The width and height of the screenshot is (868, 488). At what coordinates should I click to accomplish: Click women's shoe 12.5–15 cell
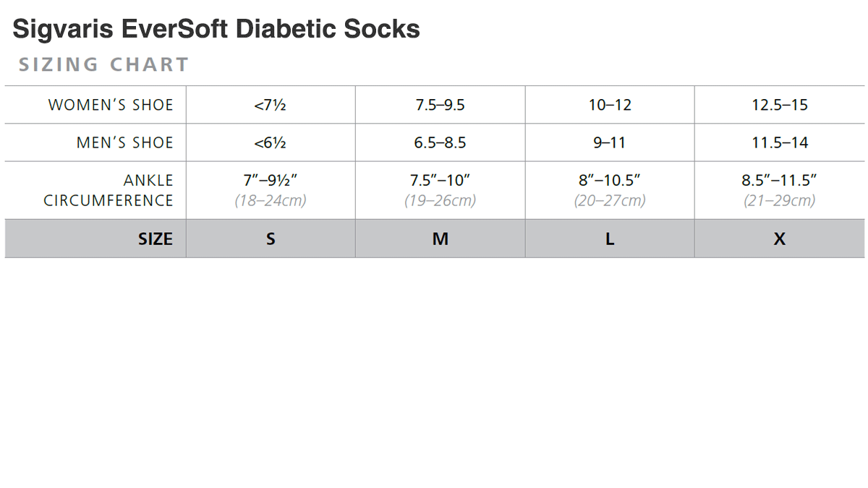[x=779, y=105]
